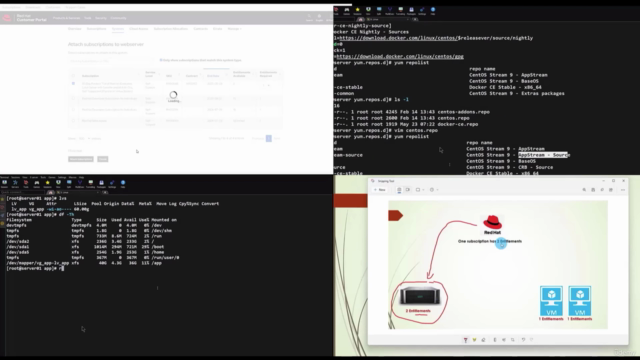Select MultiExec icon in bottom-left MobaXterm toolbar
The image size is (640, 360).
pos(80,184)
